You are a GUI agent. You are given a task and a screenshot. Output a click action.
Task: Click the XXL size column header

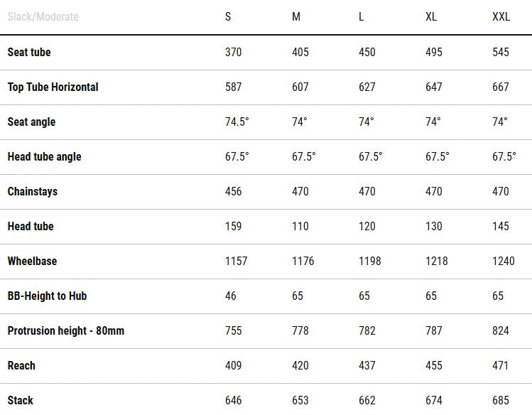click(501, 17)
